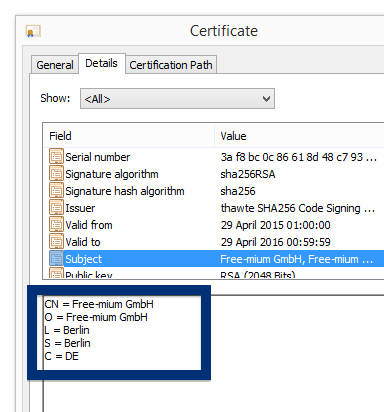Open the Certification Path tab
Viewport: 384px width, 412px height.
[x=171, y=65]
